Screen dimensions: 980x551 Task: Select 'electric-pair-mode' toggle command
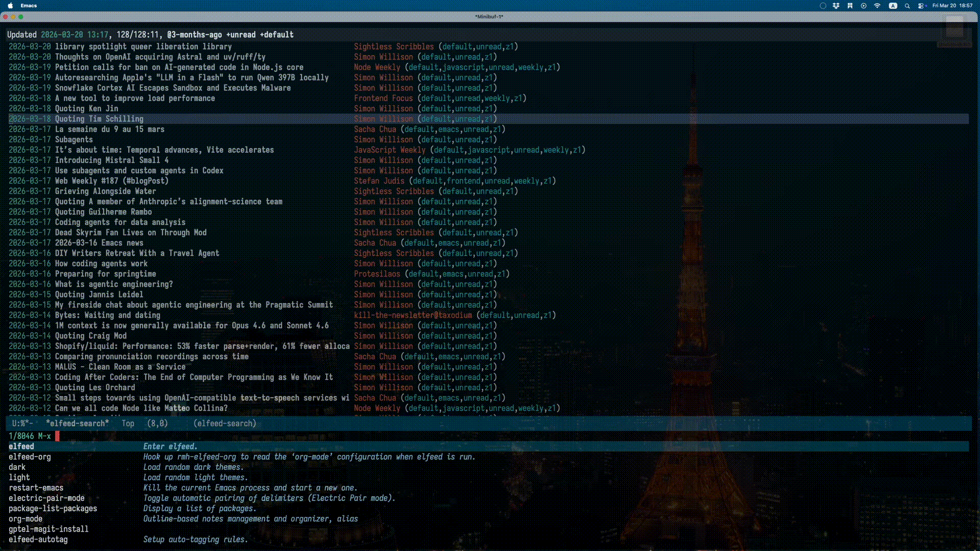coord(46,498)
